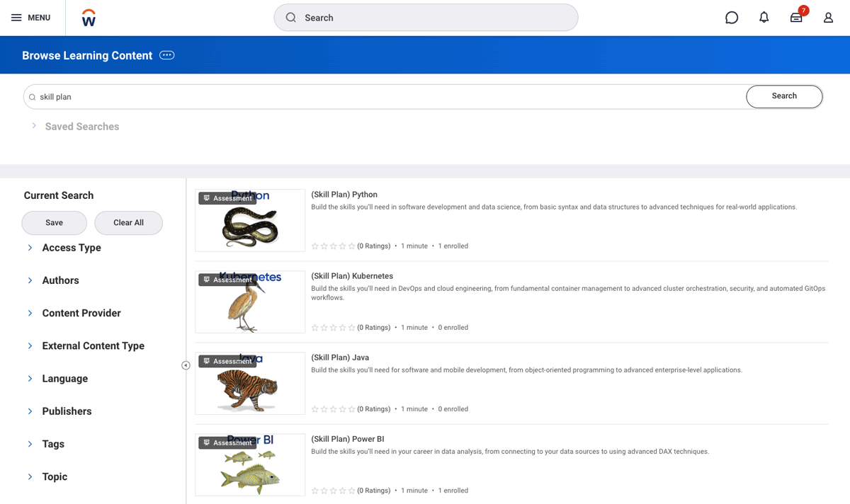
Task: Open the chat assistant icon
Action: pyautogui.click(x=732, y=18)
